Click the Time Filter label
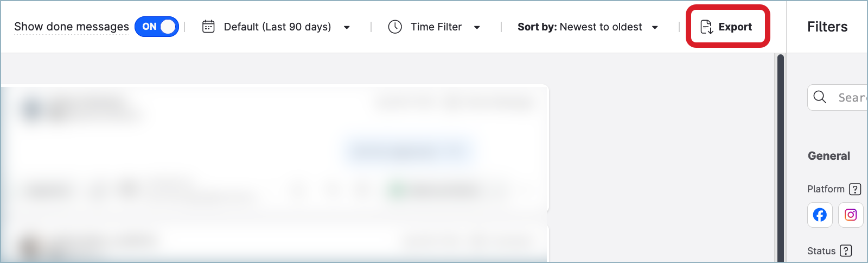Image resolution: width=868 pixels, height=263 pixels. click(x=436, y=27)
